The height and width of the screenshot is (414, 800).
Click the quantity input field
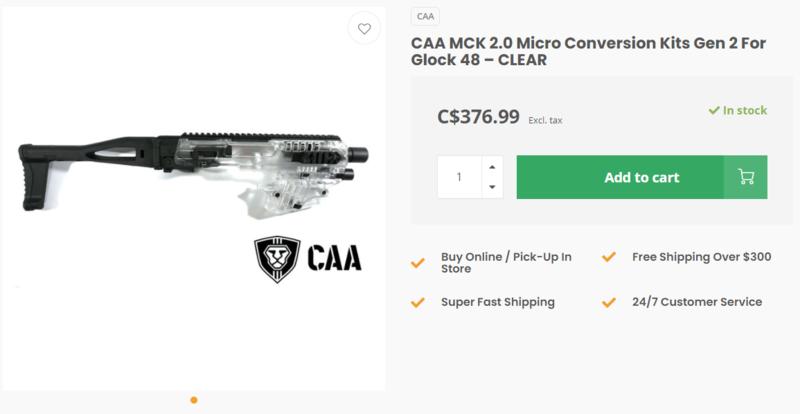click(x=460, y=177)
